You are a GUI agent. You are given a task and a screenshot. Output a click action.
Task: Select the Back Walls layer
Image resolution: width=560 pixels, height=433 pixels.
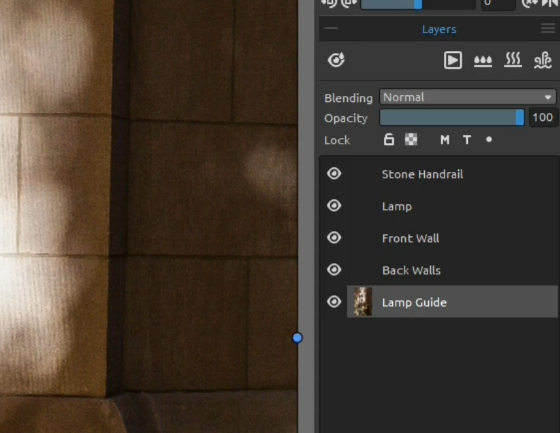[x=452, y=270]
